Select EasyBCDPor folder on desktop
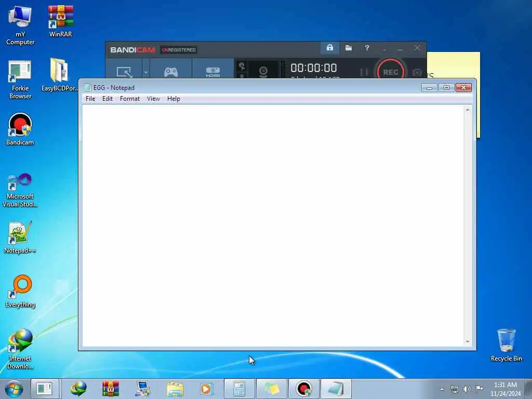532x399 pixels. click(x=60, y=75)
